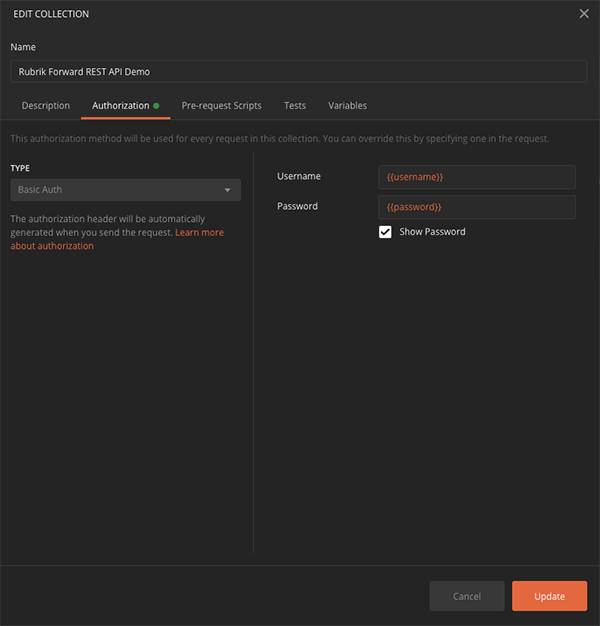Click the Password label

tap(297, 206)
